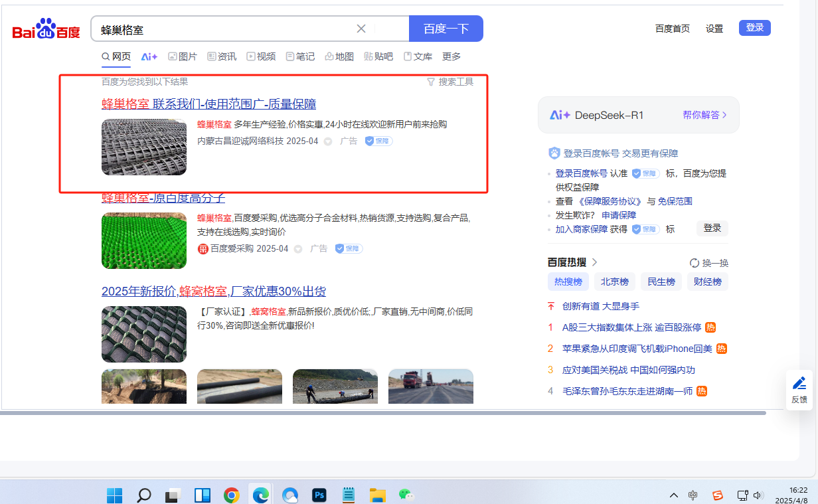Click the Ai+ DeepSeek-R1 logo
Image resolution: width=818 pixels, height=504 pixels.
[x=560, y=115]
